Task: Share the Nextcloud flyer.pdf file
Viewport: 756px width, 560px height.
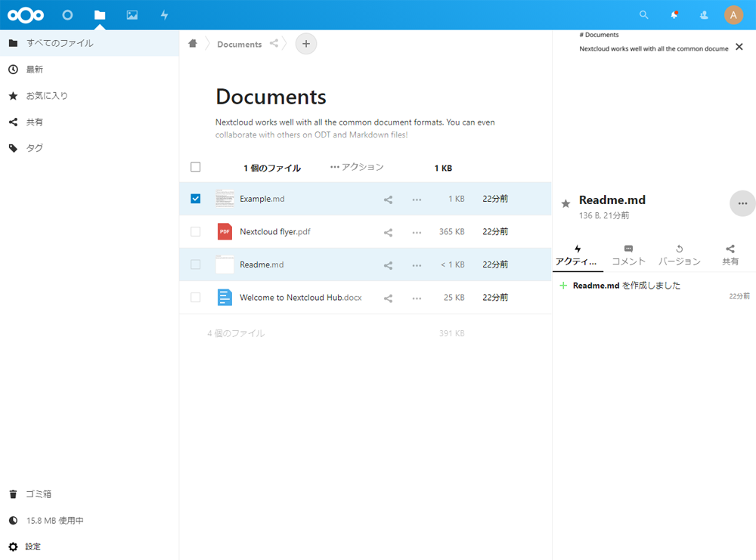Action: coord(388,232)
